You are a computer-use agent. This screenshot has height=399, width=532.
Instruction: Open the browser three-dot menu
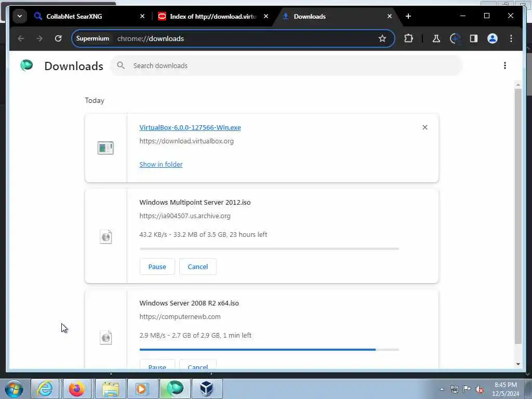point(511,38)
